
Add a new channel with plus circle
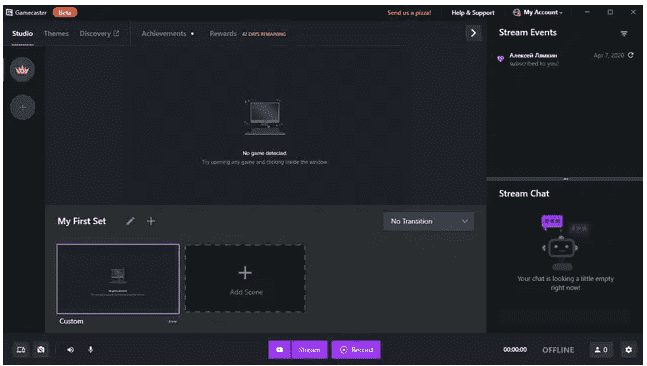(x=22, y=107)
